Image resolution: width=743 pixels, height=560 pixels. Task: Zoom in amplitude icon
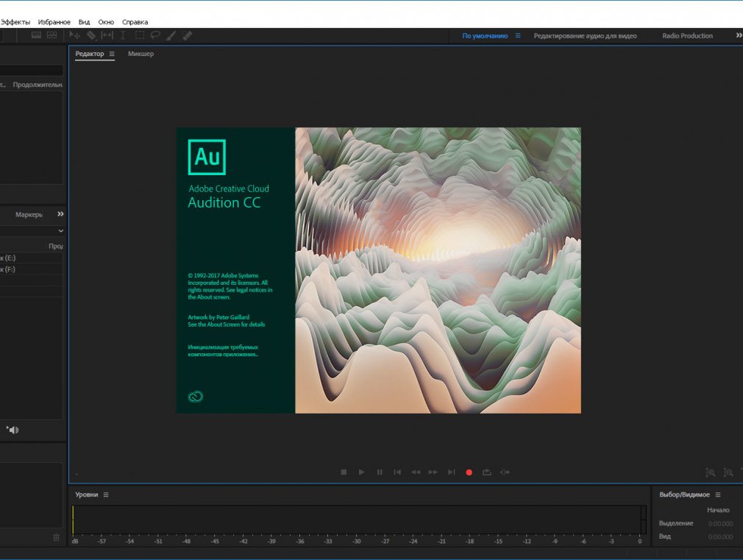pyautogui.click(x=711, y=472)
